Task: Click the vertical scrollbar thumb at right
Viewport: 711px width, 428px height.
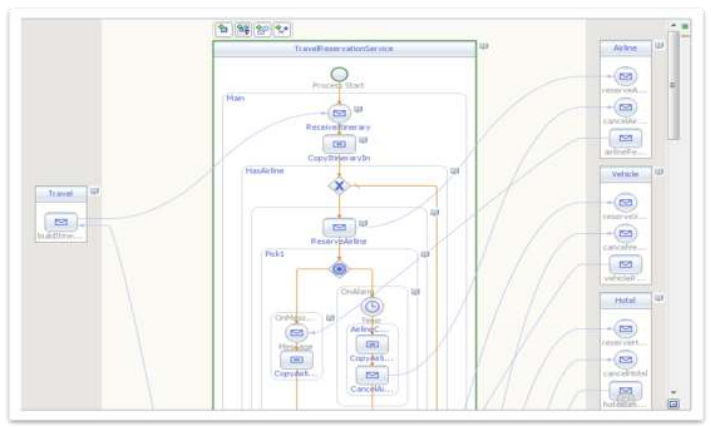Action: (673, 85)
